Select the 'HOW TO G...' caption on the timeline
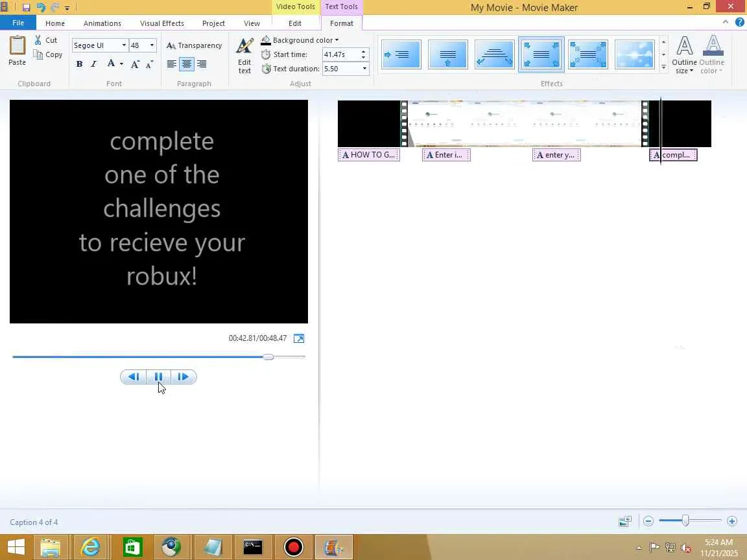 [x=369, y=155]
